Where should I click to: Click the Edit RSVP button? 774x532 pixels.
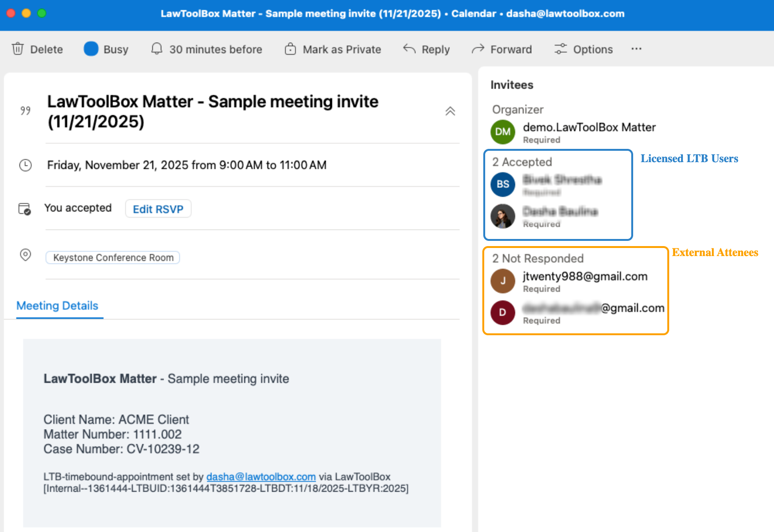point(158,209)
